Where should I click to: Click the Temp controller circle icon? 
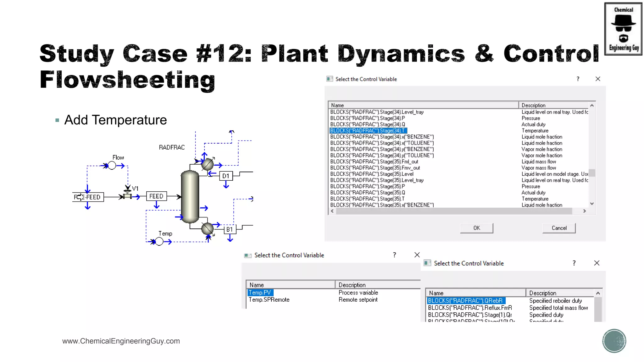coord(159,242)
